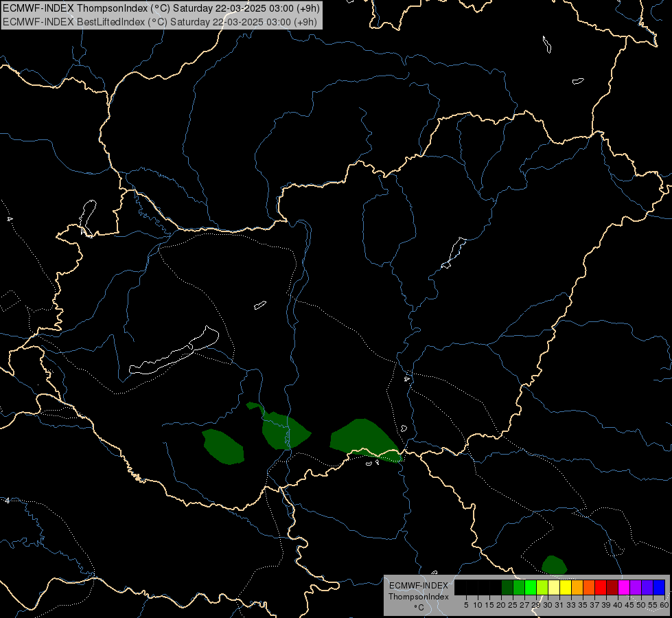Click the ThompsonIndex title line at top
The image size is (672, 618).
tap(161, 8)
